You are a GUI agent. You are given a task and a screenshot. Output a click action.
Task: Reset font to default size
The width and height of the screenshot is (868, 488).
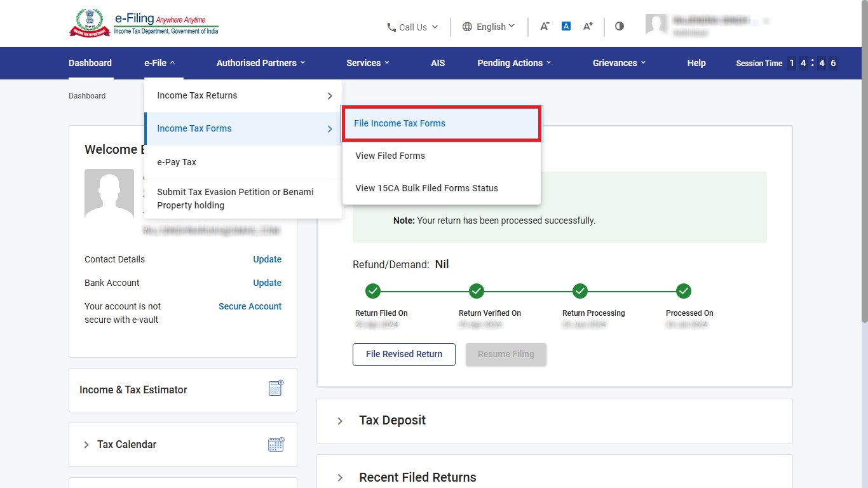[566, 26]
